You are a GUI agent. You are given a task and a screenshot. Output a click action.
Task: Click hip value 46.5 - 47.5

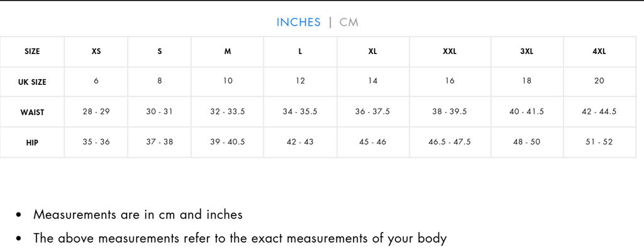coord(450,142)
